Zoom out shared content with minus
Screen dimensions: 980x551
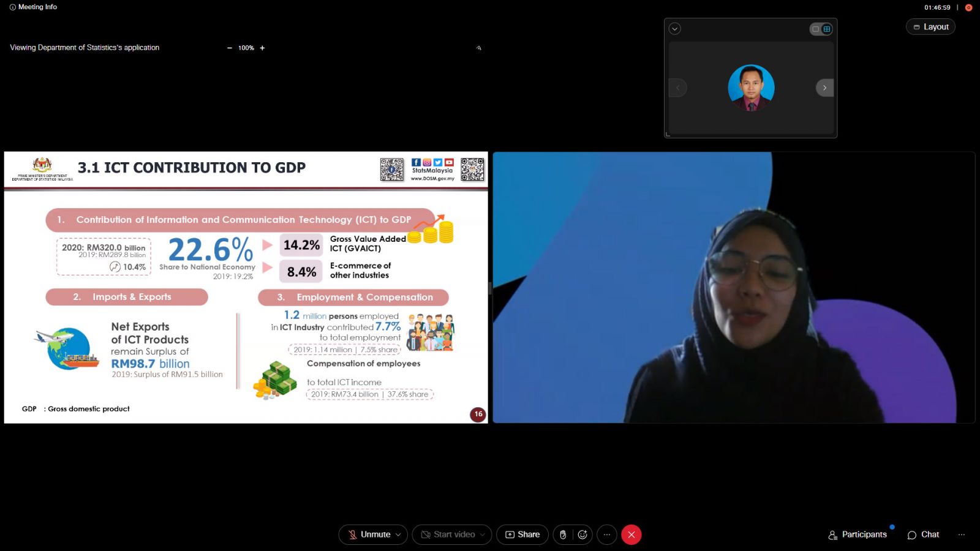(230, 48)
